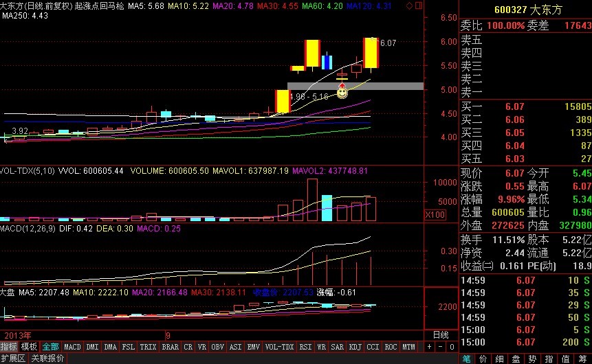
Task: Click the smiley face signal marker on chart
Action: 342,92
